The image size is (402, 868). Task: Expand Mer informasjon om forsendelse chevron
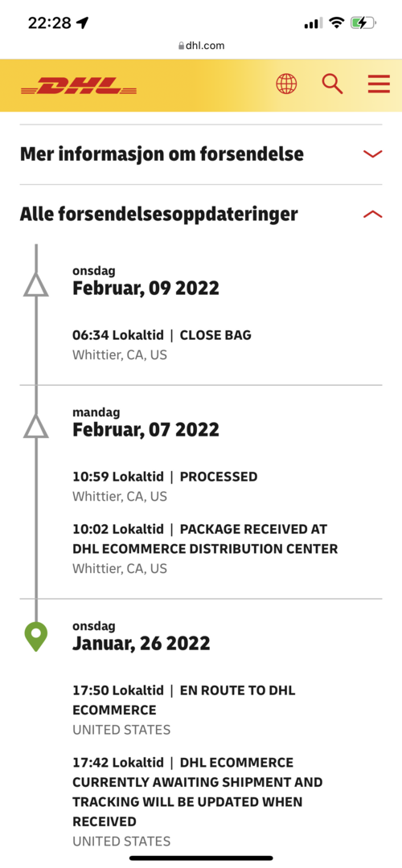pos(372,154)
